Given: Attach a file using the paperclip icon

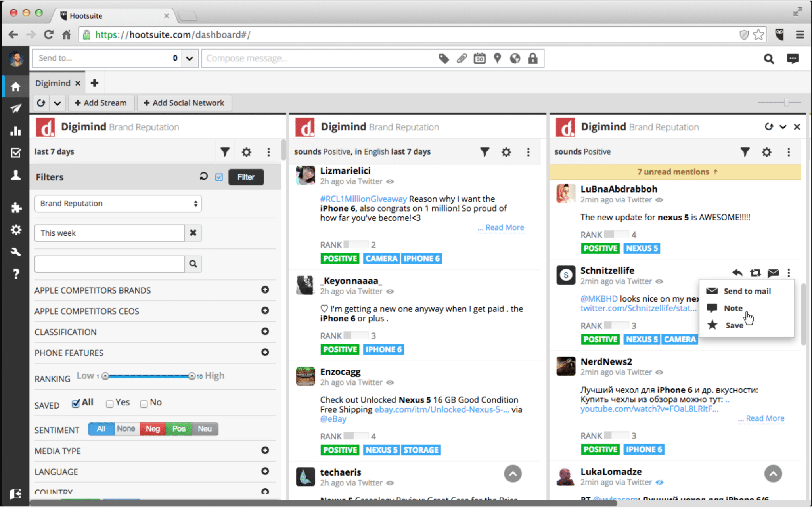Looking at the screenshot, I should pos(461,58).
